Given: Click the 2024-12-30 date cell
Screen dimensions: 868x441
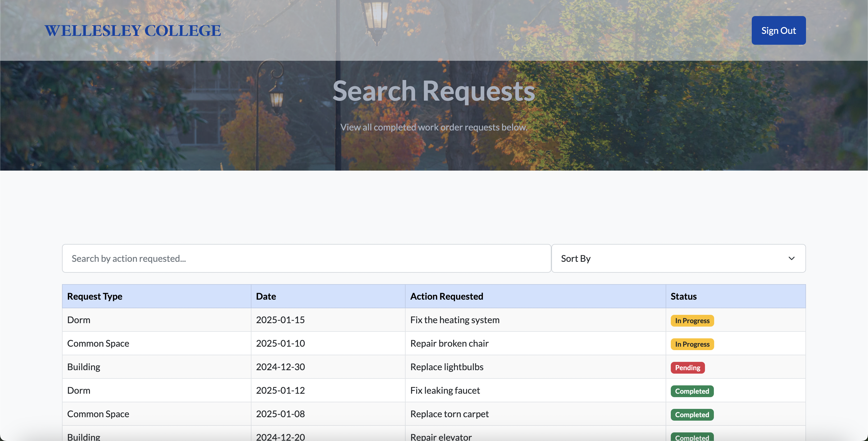Looking at the screenshot, I should pos(328,367).
